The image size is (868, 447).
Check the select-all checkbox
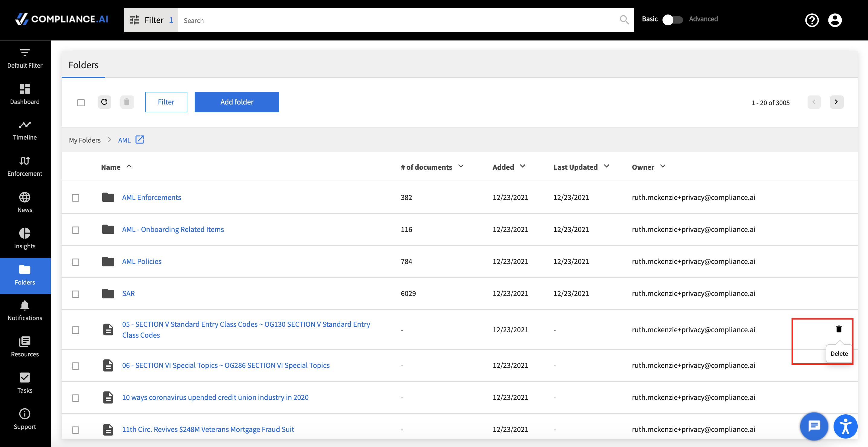81,102
